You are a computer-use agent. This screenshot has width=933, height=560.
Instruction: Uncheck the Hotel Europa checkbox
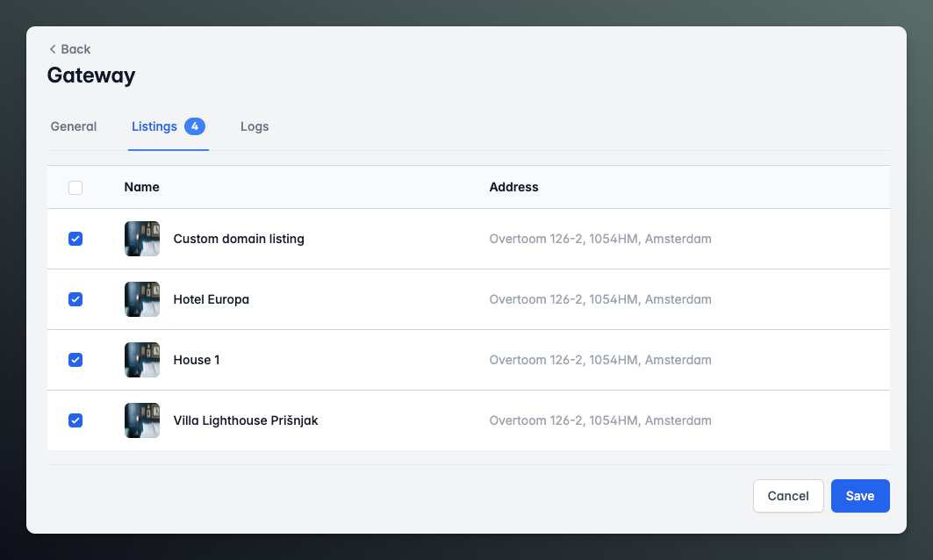click(75, 299)
